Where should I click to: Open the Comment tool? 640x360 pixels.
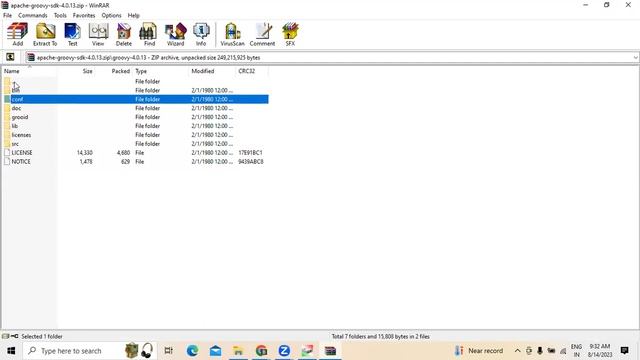[x=262, y=34]
